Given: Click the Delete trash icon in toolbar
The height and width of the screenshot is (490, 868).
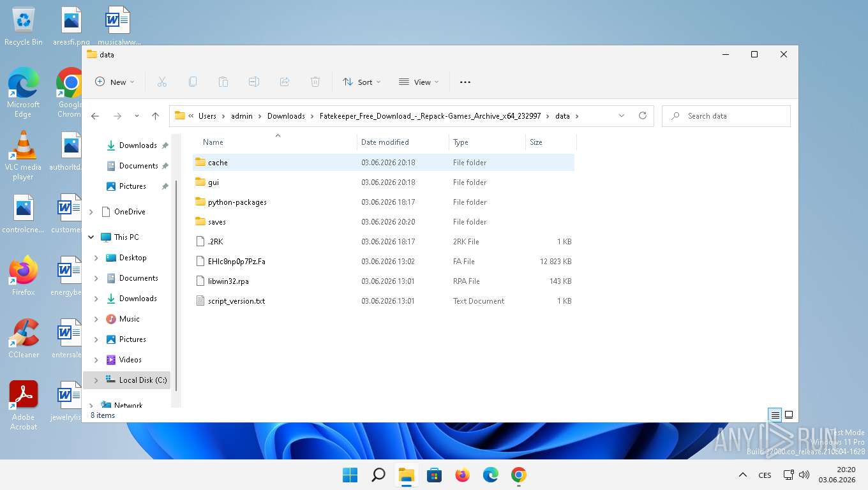Looking at the screenshot, I should pyautogui.click(x=315, y=82).
